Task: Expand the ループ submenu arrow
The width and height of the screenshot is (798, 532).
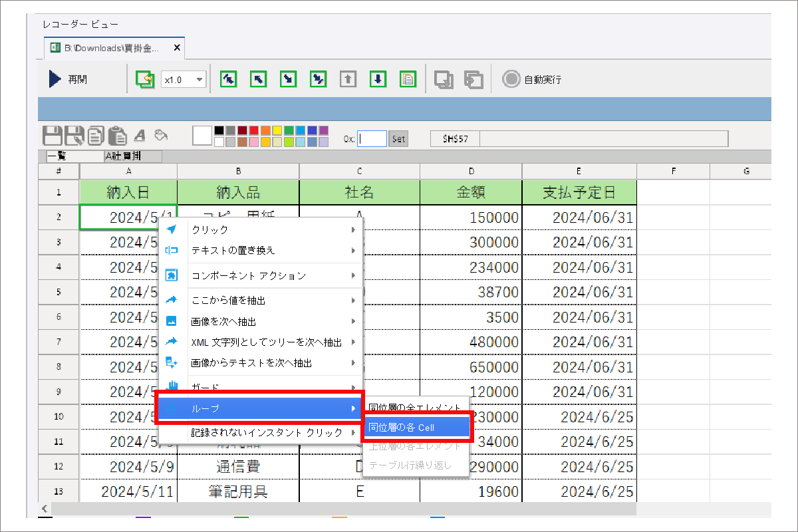Action: point(353,408)
